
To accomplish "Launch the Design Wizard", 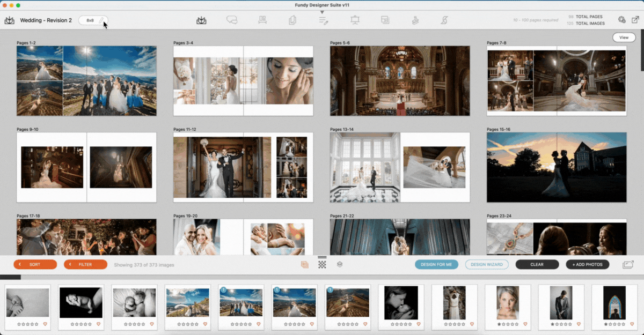I will tap(487, 264).
